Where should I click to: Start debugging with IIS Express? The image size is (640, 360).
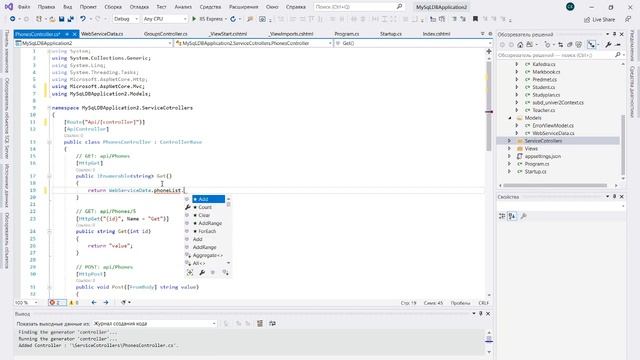[x=209, y=19]
